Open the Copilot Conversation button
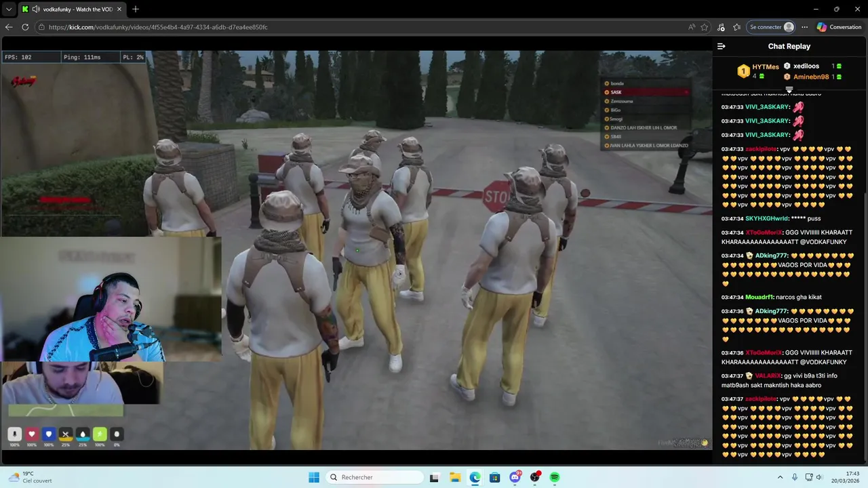Viewport: 868px width, 488px height. pos(839,27)
